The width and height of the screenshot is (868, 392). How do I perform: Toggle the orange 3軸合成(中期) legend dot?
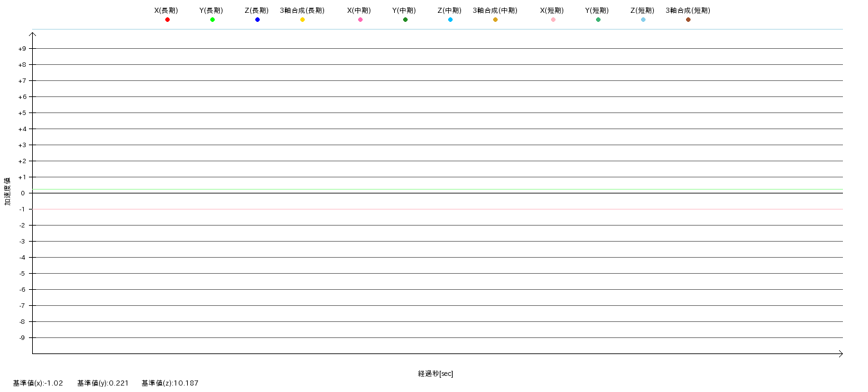pos(495,20)
